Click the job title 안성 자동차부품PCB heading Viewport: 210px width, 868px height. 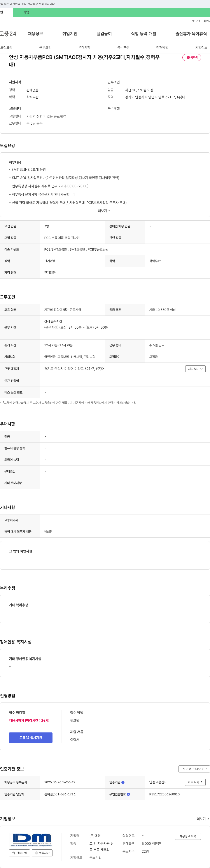(84, 61)
